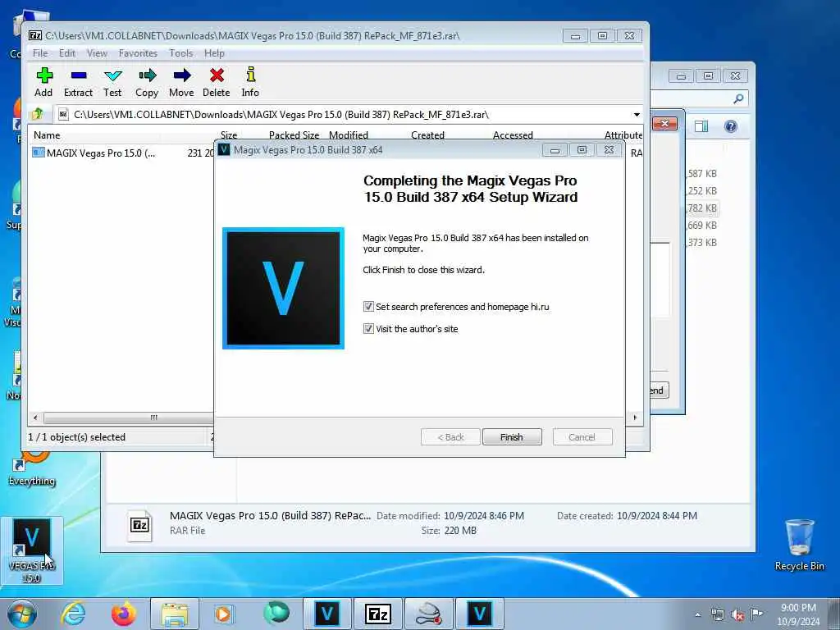Screen dimensions: 840x630
Task: Click the Vegas Pro logo image in wizard
Action: tap(283, 288)
